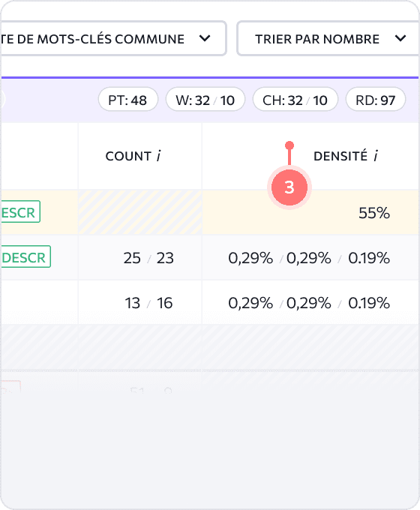420x510 pixels.
Task: Click the CH: 32 / 10 badge
Action: tap(295, 100)
